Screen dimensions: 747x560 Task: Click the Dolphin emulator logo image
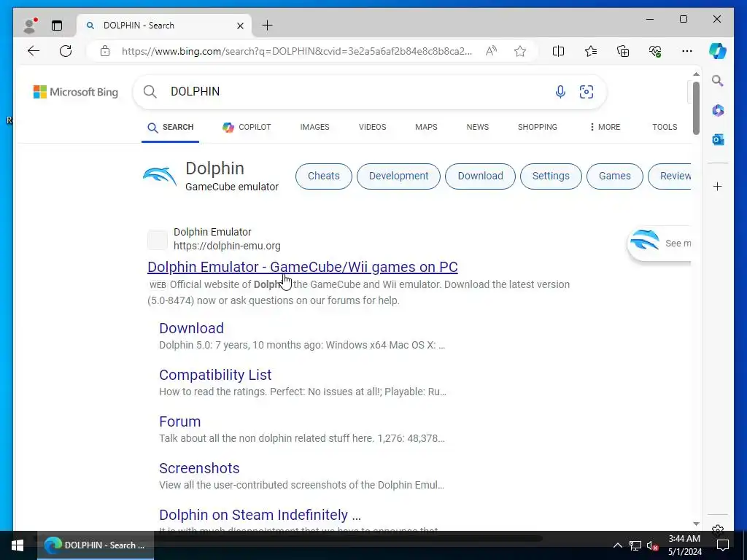[160, 176]
